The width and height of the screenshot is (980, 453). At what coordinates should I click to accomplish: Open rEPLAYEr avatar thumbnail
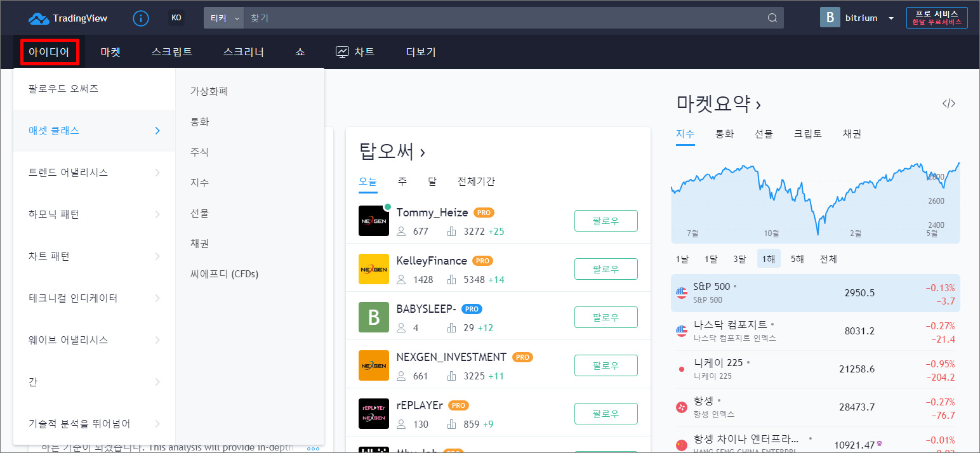[x=374, y=414]
